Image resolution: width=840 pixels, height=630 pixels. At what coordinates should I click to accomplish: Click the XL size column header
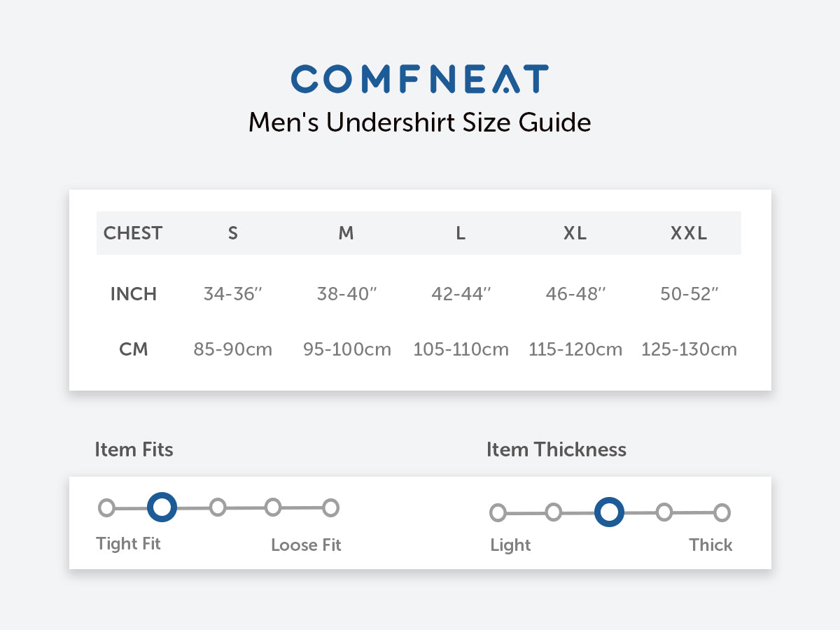(x=575, y=233)
